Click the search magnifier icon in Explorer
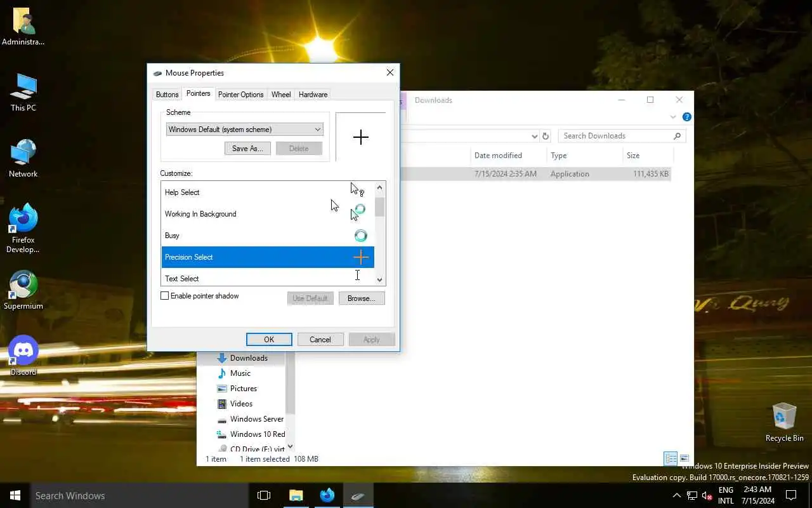The width and height of the screenshot is (812, 508). (677, 136)
